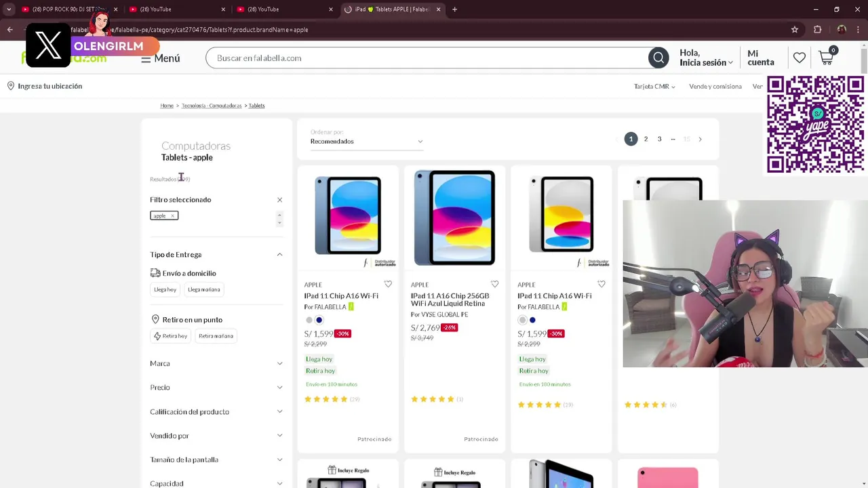The height and width of the screenshot is (488, 868).
Task: Close the POP ROCK 90s DJ SET tab
Action: 115,9
